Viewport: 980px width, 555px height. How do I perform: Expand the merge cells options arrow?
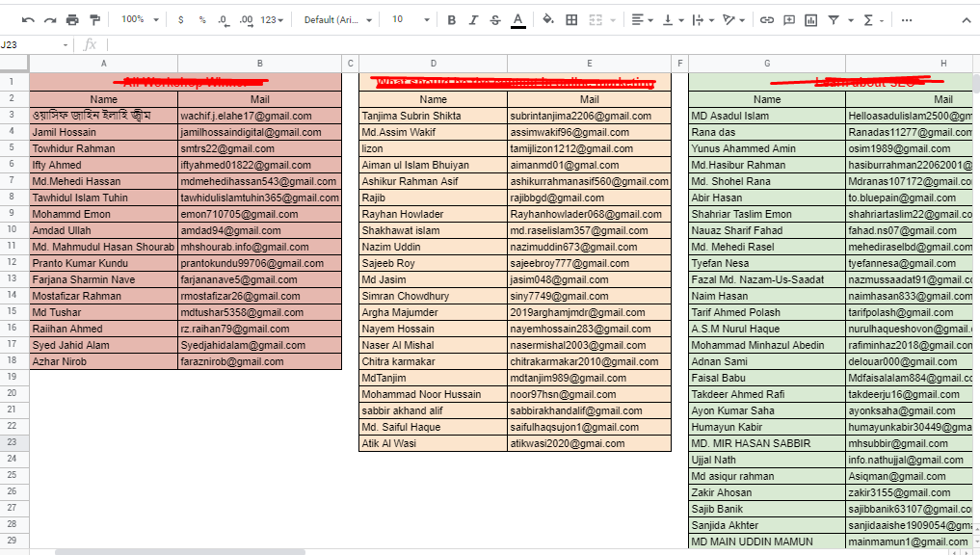tap(613, 20)
